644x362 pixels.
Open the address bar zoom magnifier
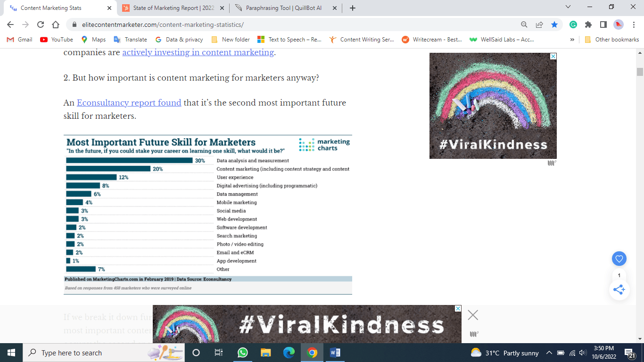click(x=524, y=25)
